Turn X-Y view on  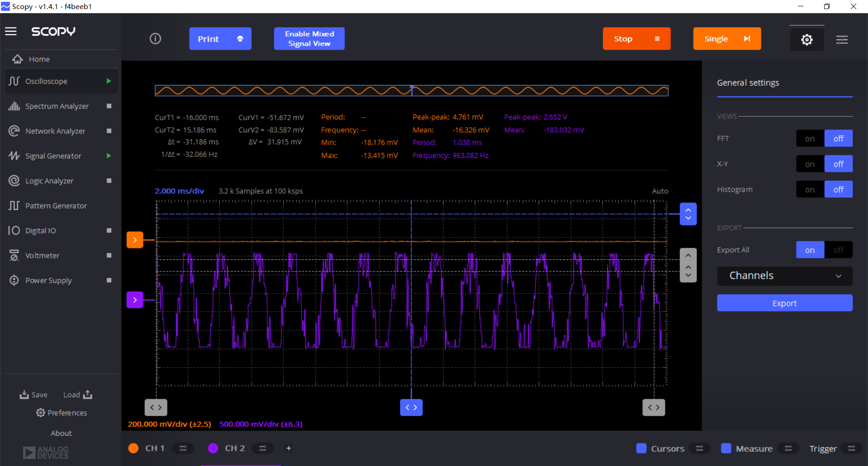[810, 164]
